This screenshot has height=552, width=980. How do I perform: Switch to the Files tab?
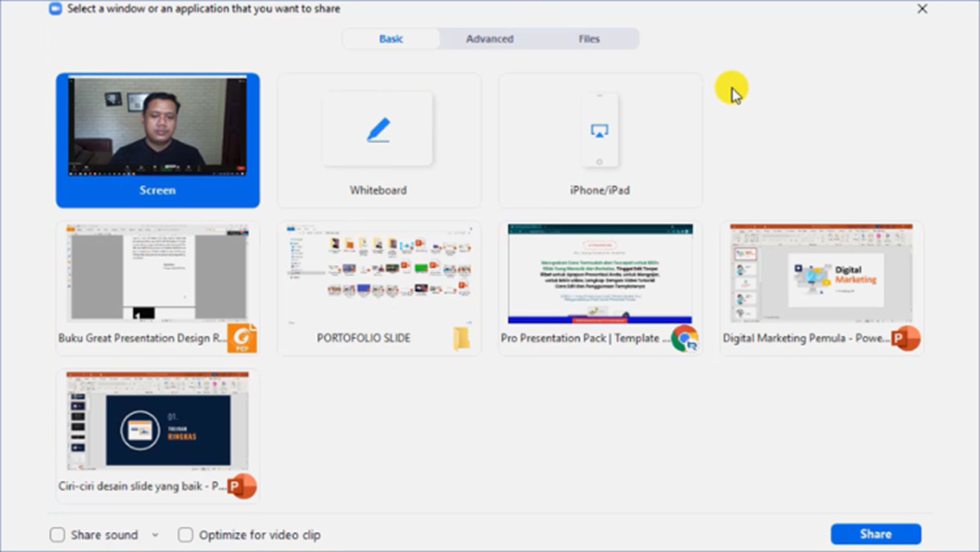589,38
